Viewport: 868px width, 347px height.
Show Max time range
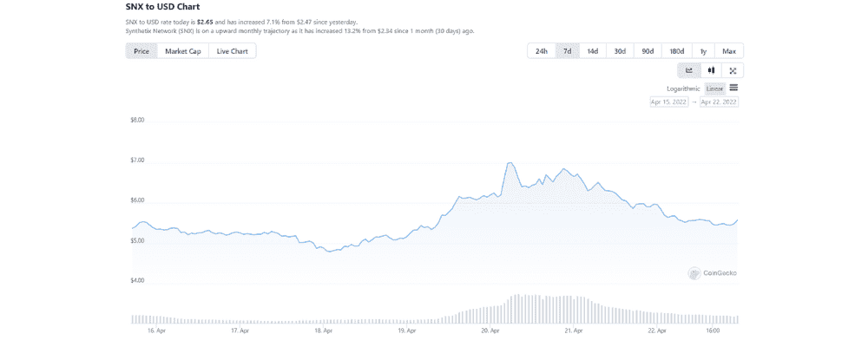pos(728,51)
